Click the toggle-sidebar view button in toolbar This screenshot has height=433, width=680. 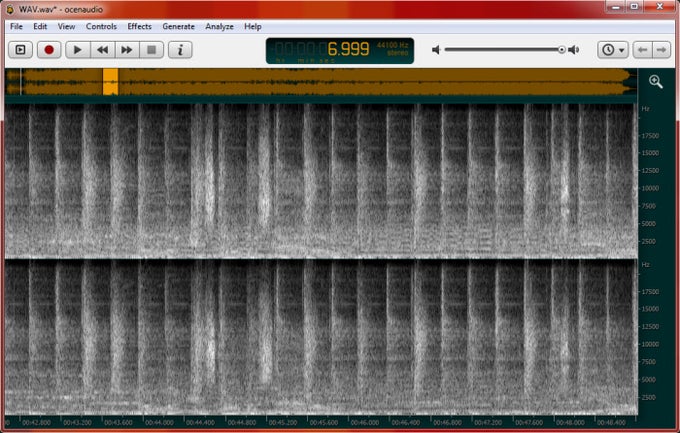20,50
